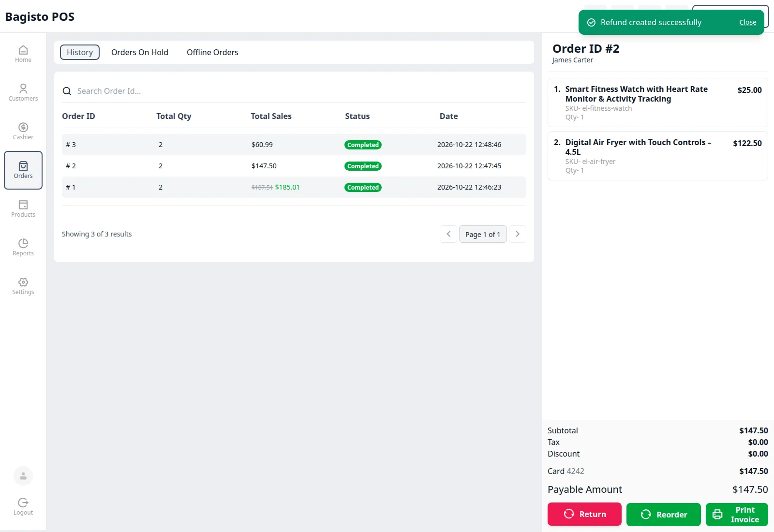Image resolution: width=774 pixels, height=532 pixels.
Task: Open the Products section
Action: (23, 209)
